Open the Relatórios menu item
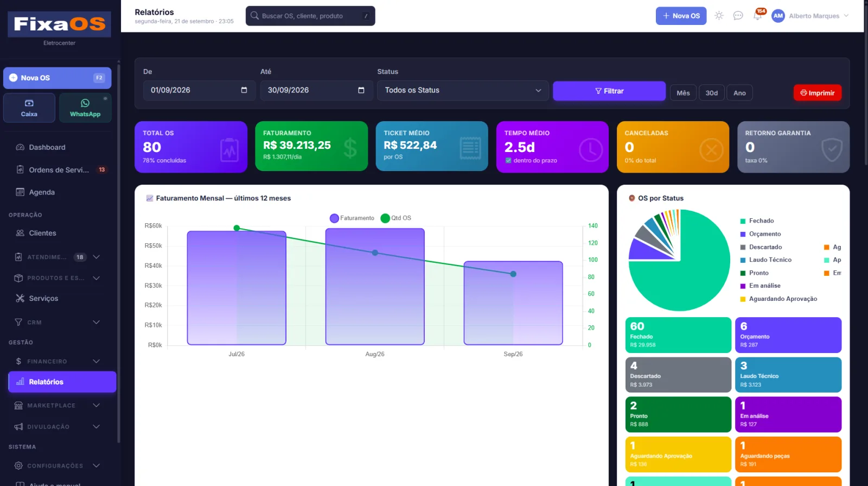 (x=62, y=382)
